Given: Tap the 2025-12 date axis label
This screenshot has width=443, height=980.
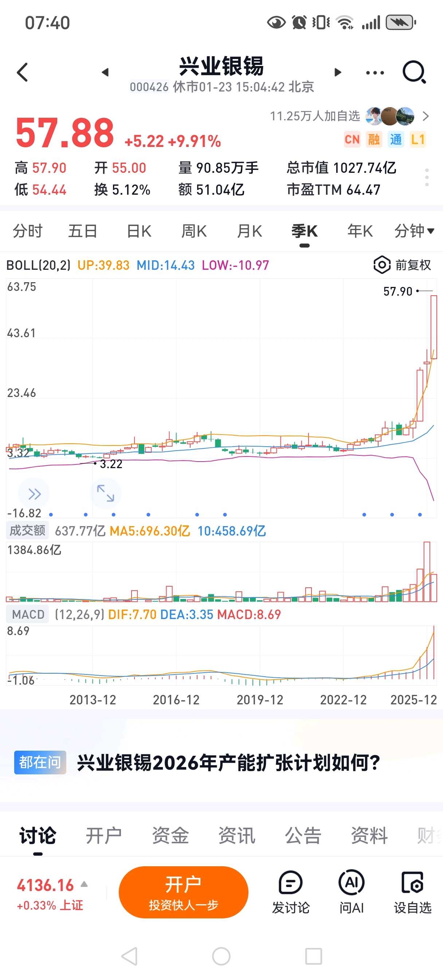Looking at the screenshot, I should click(x=413, y=700).
